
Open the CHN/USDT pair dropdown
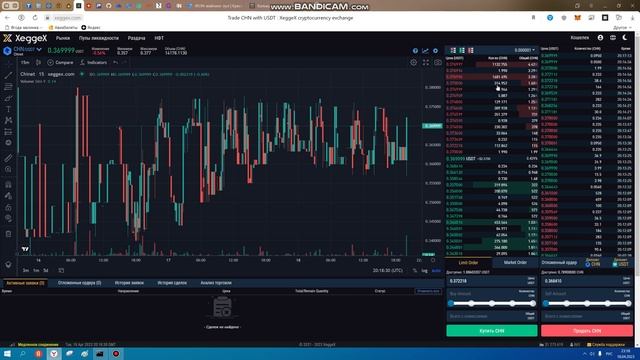tap(27, 49)
